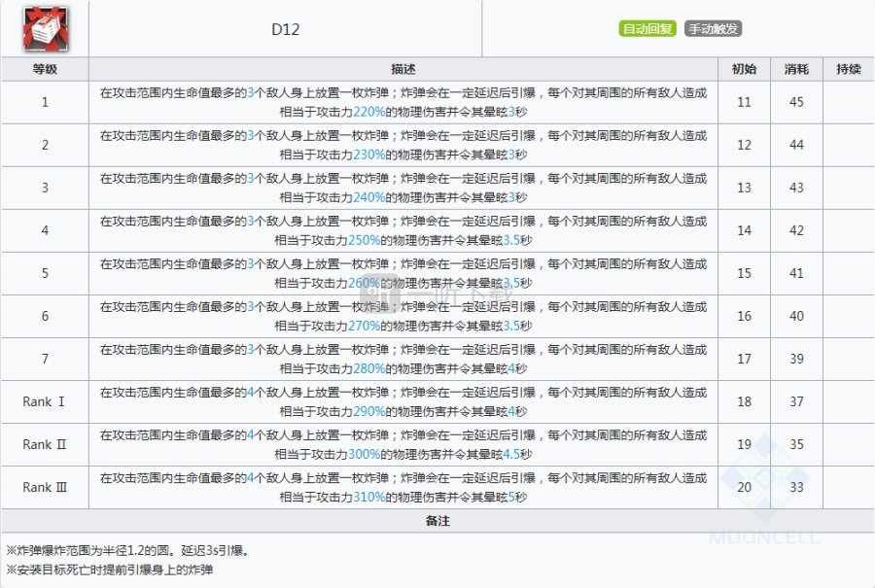The width and height of the screenshot is (875, 588).
Task: Click the 220% attack value
Action: coord(368,112)
